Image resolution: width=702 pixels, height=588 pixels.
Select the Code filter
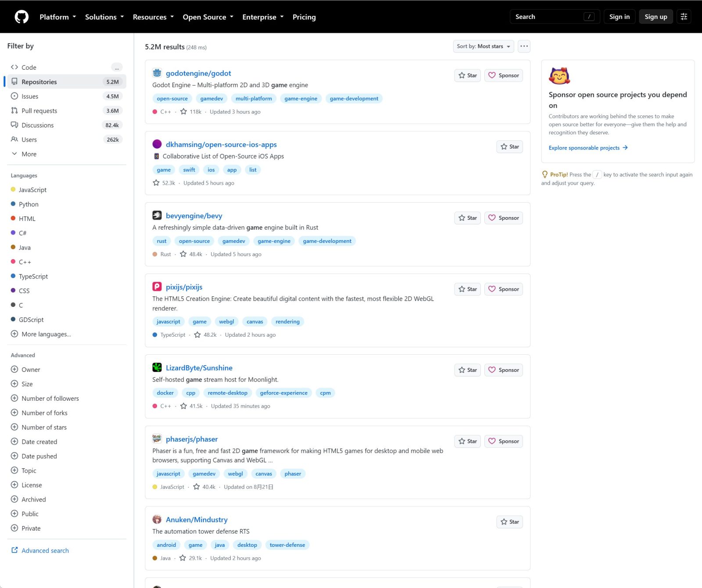pos(67,68)
